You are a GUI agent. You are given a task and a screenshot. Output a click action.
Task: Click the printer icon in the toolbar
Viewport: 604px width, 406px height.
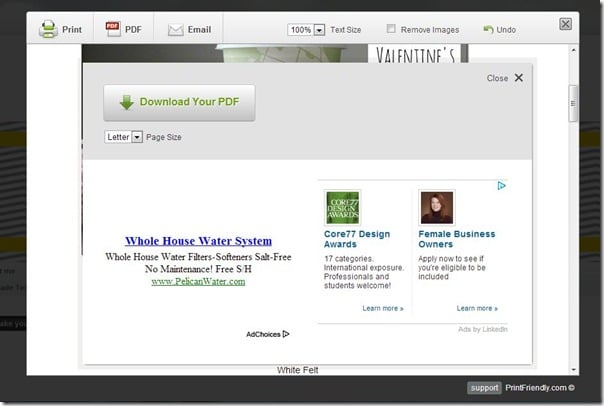click(48, 29)
